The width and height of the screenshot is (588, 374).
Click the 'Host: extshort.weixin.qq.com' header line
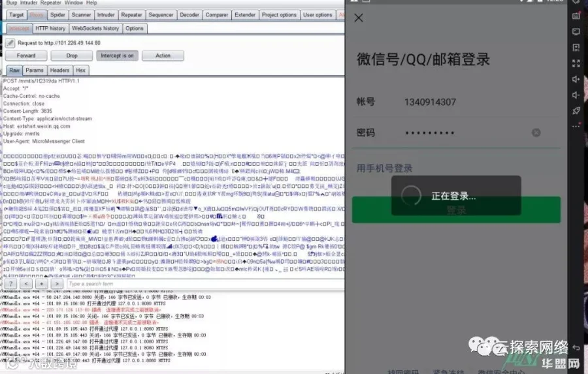click(x=37, y=126)
